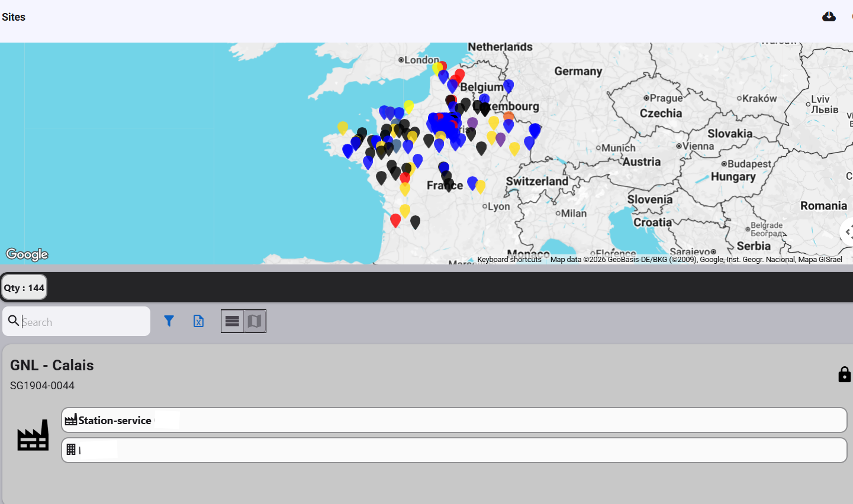Open the GNL - Calais site title
The width and height of the screenshot is (853, 504).
point(52,365)
